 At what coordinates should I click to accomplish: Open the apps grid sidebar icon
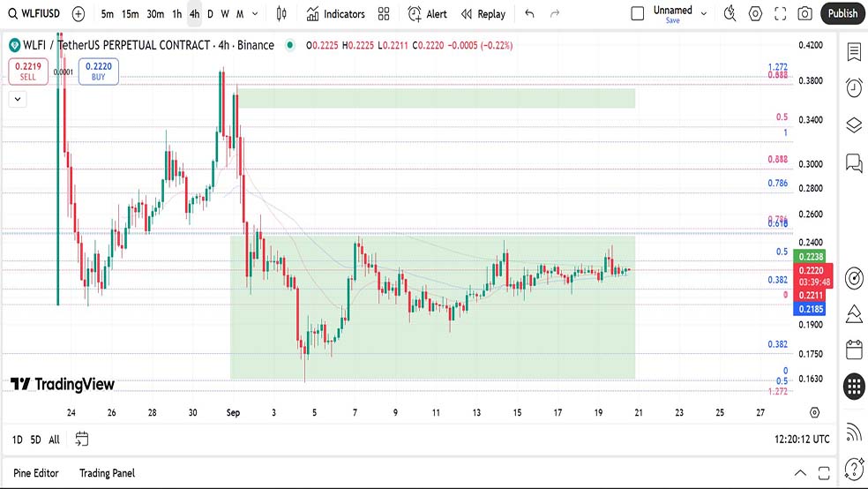(x=854, y=386)
